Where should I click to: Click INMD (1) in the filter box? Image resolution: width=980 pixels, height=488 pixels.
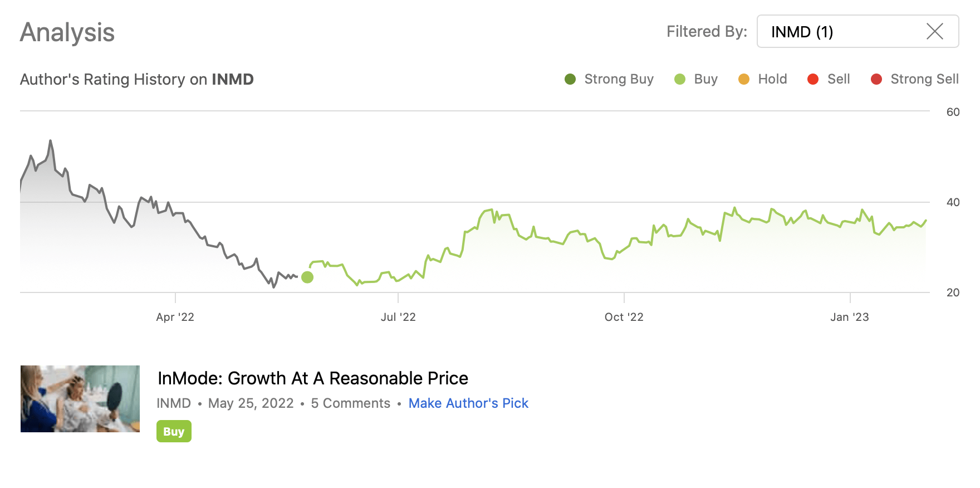click(802, 32)
